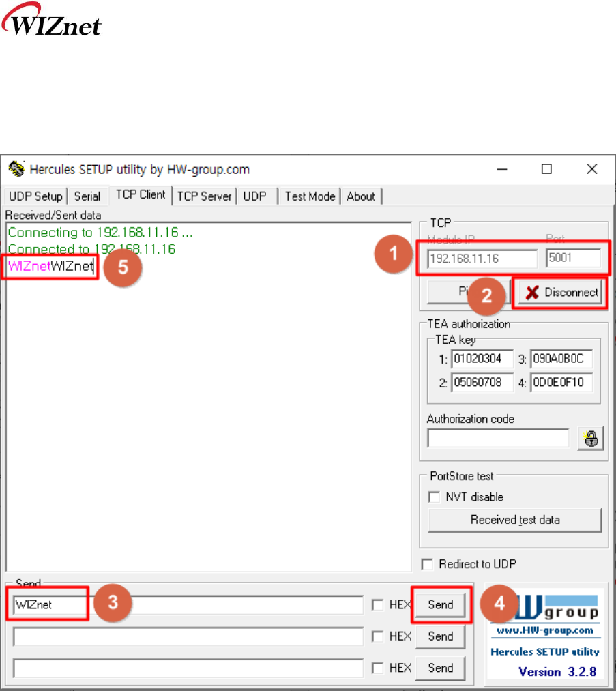Select the TCP Client tab
The width and height of the screenshot is (616, 691).
coord(140,194)
